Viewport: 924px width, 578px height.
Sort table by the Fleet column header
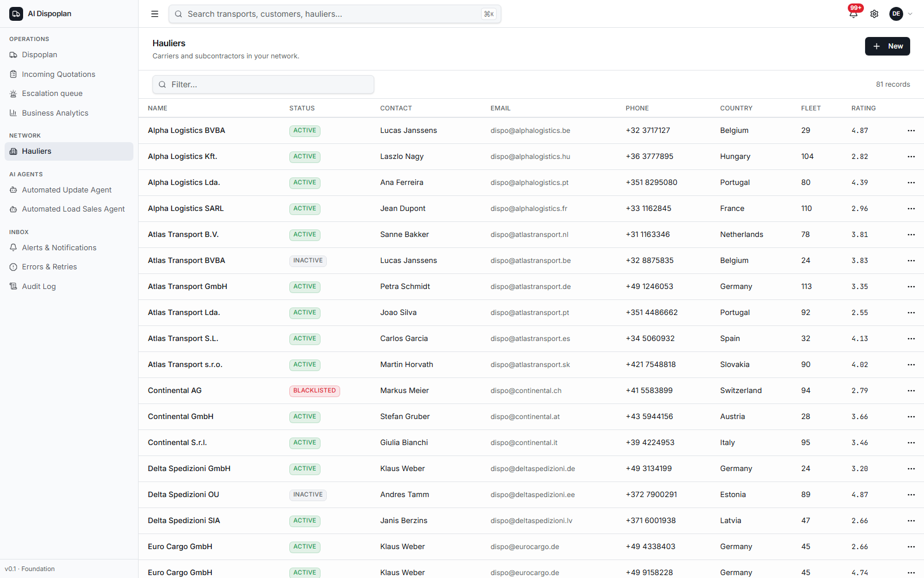[811, 108]
